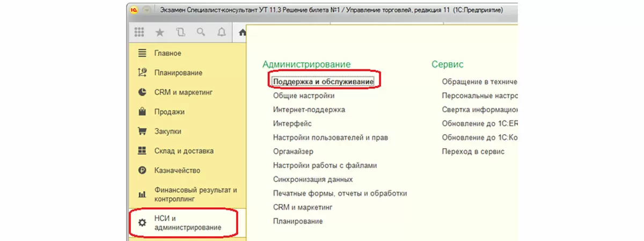644x241 pixels.
Task: Click Склад и доставка grid icon
Action: [x=142, y=151]
